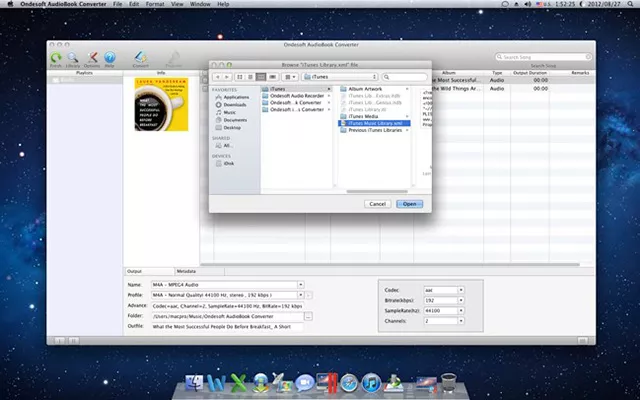Click the Fresh refresh toolbar icon

pos(56,59)
